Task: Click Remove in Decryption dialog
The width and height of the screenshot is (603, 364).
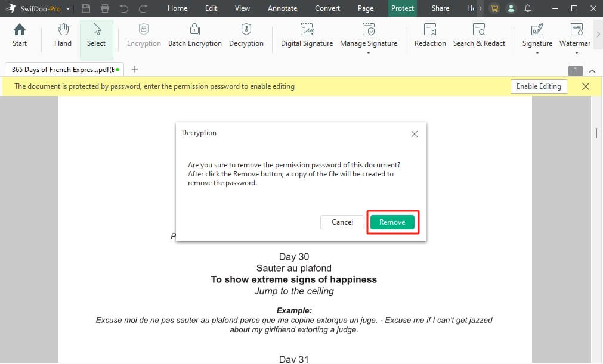Action: pos(392,222)
